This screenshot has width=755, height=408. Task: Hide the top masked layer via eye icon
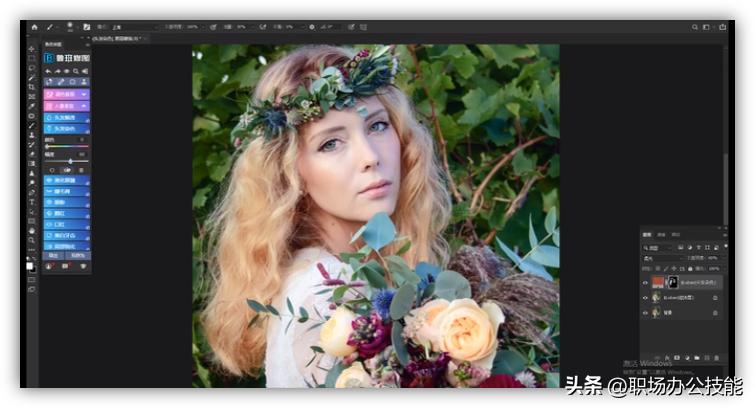tap(644, 283)
